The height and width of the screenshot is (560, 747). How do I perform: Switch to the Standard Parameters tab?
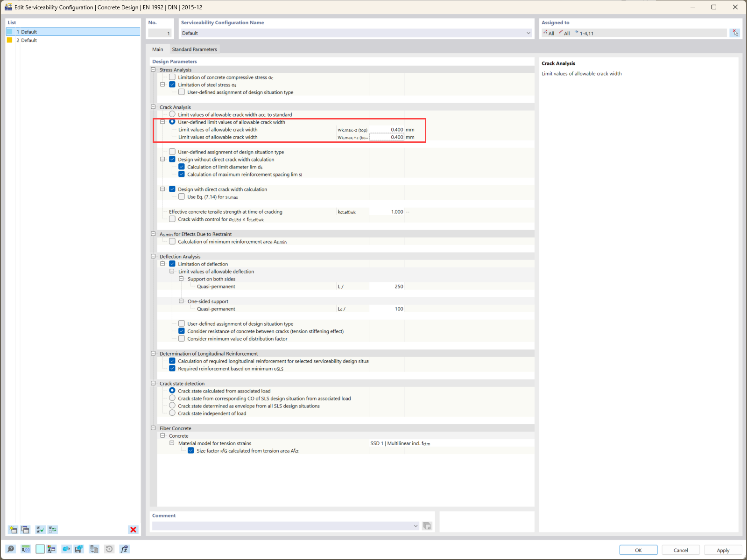pos(194,49)
